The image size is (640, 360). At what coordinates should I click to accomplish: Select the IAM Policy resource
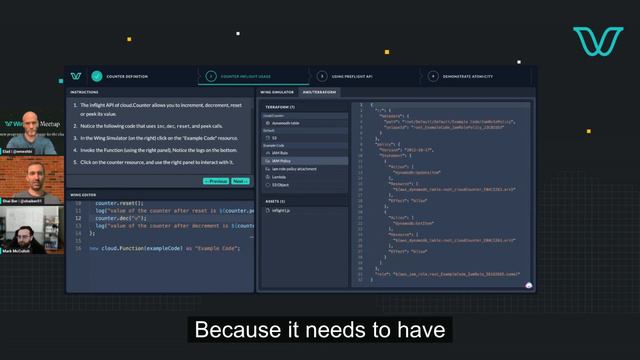(x=305, y=161)
